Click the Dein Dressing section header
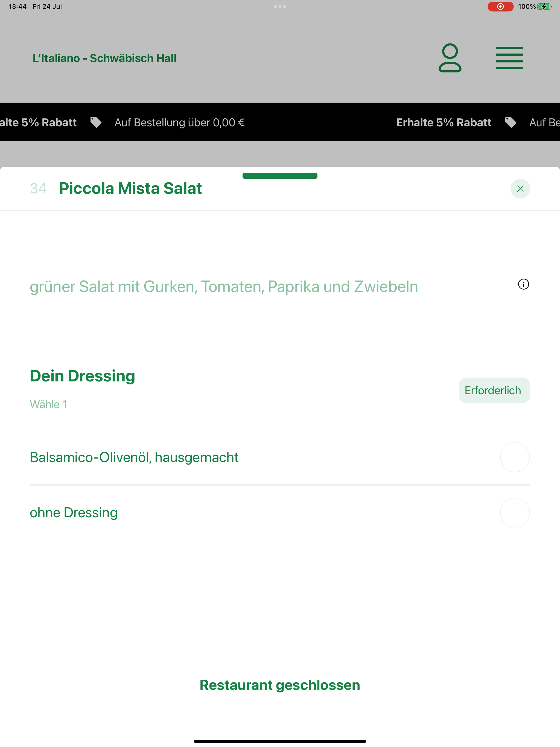This screenshot has width=560, height=747. coord(82,376)
